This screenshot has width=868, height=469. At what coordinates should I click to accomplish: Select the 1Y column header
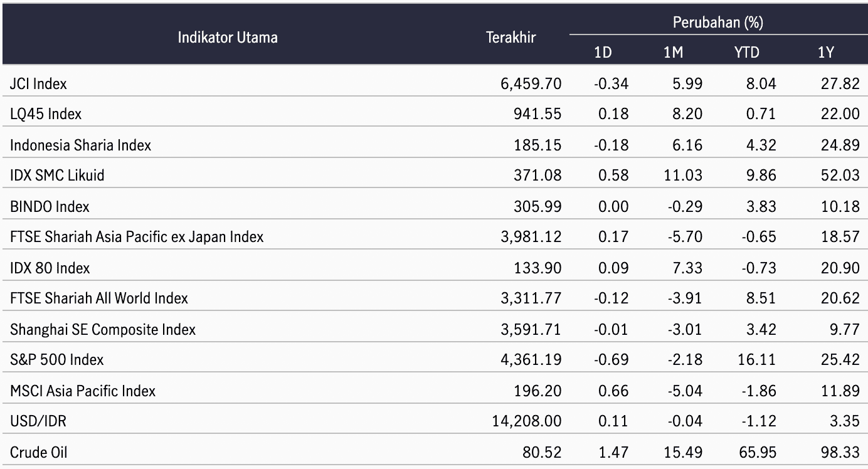point(826,53)
